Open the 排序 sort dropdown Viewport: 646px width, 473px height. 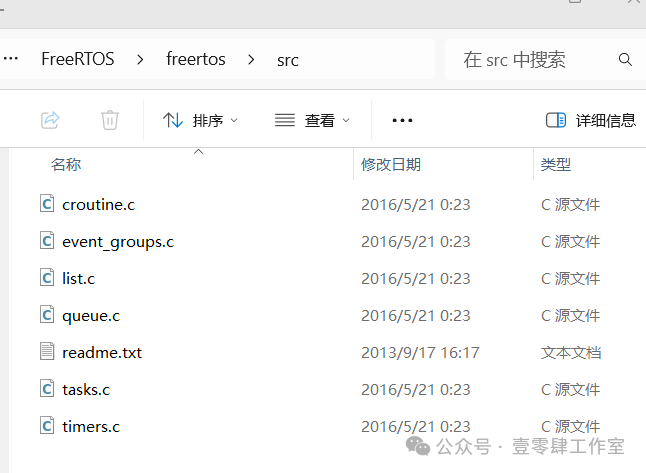tap(201, 120)
